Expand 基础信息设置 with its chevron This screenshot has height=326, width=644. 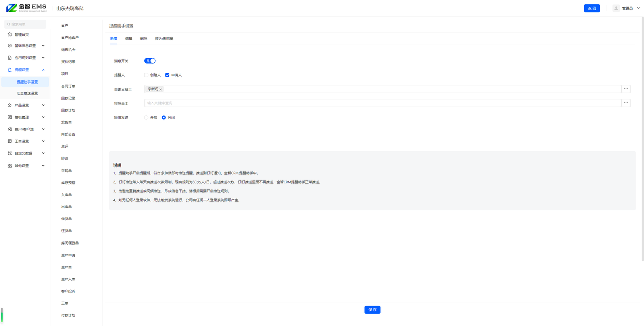[43, 46]
